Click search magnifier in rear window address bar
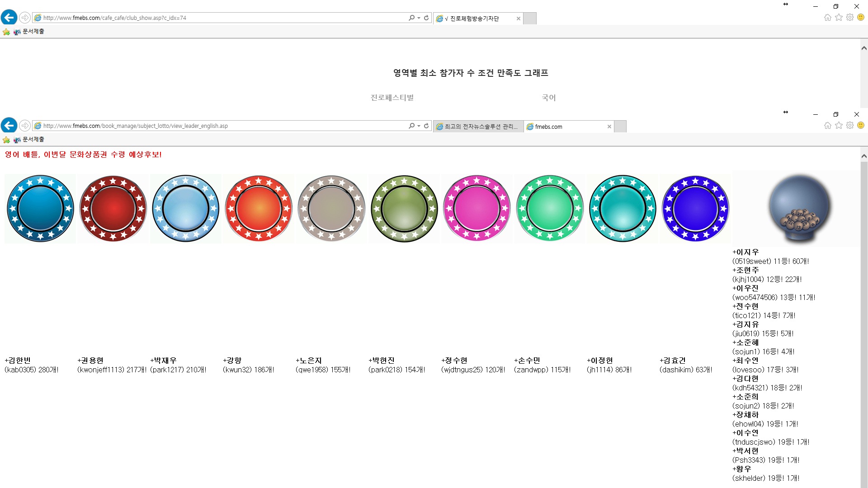Image resolution: width=868 pixels, height=488 pixels. (x=411, y=18)
